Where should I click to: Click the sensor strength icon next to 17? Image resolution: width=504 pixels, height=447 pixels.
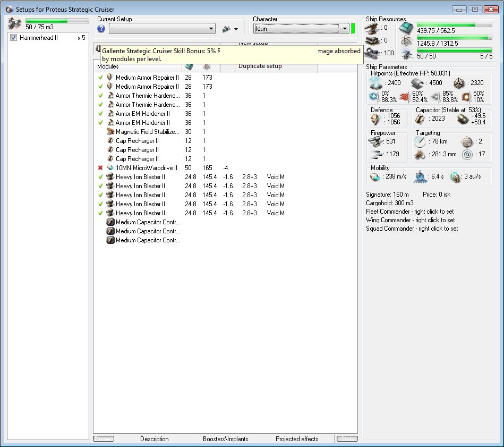pos(467,155)
